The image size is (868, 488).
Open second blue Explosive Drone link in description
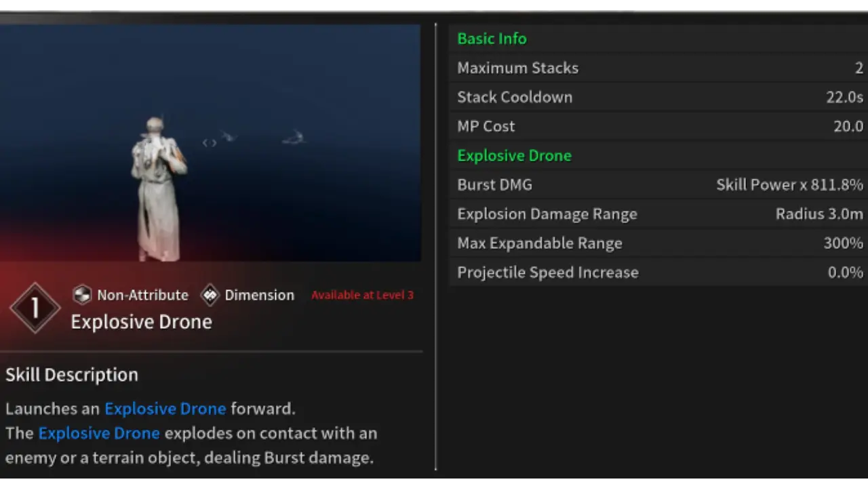99,433
